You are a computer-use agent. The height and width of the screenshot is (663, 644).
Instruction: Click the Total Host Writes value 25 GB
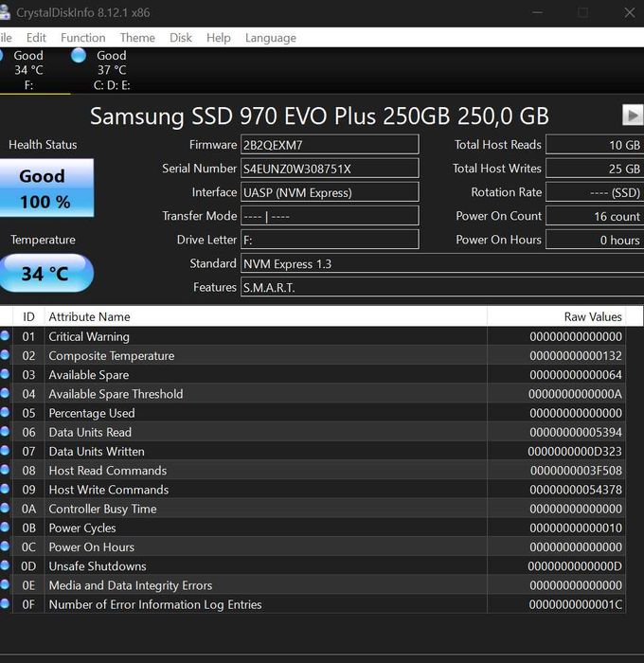[595, 169]
